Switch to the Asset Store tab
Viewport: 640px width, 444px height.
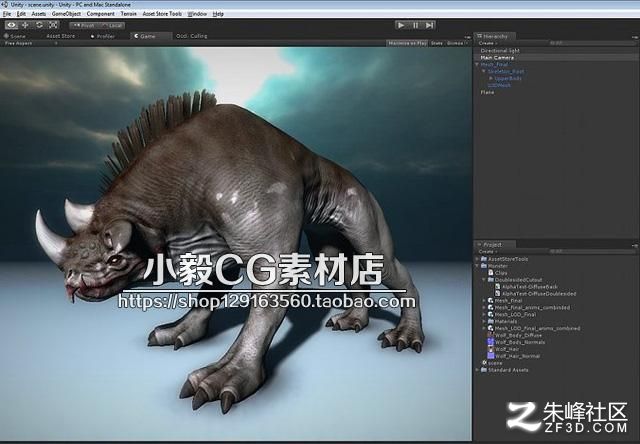[60, 36]
